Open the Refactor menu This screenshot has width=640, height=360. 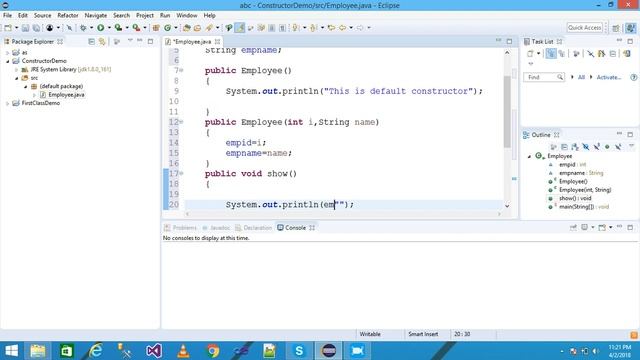[x=68, y=15]
